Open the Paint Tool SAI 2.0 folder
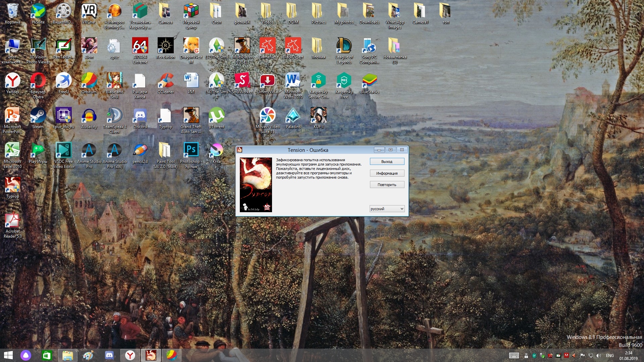 165,155
